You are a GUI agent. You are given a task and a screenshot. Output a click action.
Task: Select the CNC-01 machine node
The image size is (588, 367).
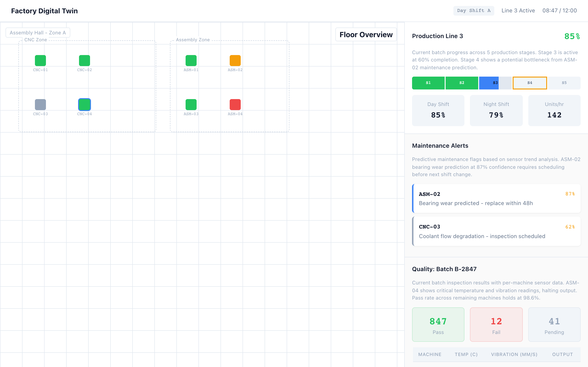(40, 60)
